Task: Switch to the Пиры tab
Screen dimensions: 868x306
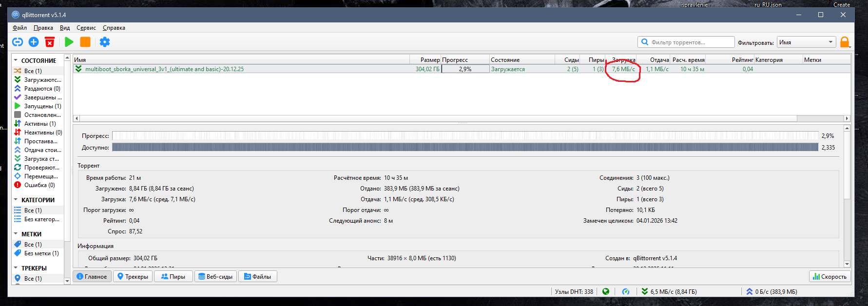Action: click(173, 276)
